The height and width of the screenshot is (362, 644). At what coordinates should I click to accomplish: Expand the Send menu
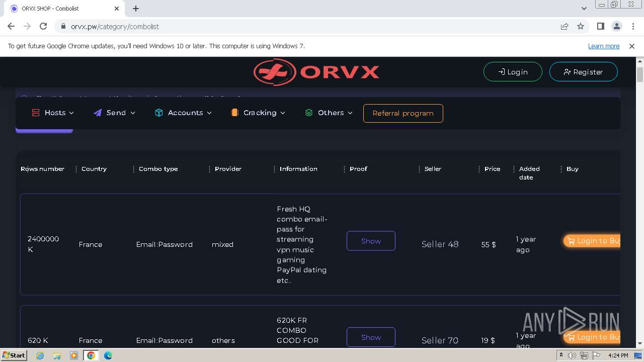coord(114,113)
